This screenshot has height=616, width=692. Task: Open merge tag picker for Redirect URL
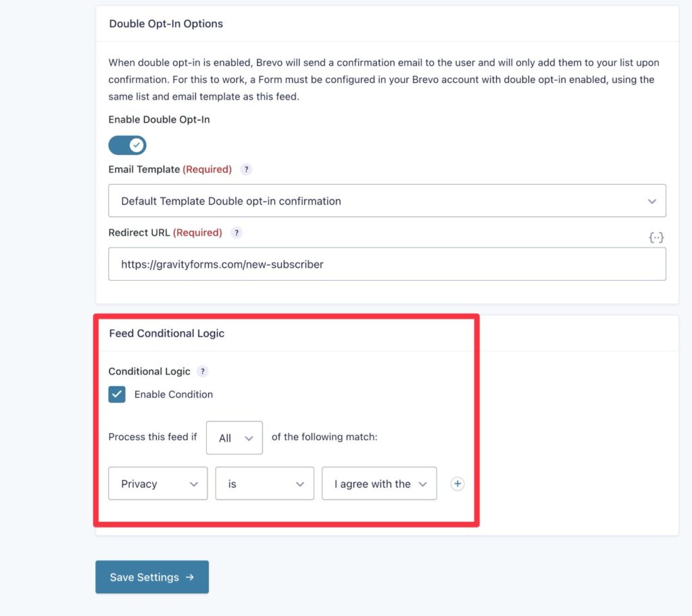click(x=656, y=237)
